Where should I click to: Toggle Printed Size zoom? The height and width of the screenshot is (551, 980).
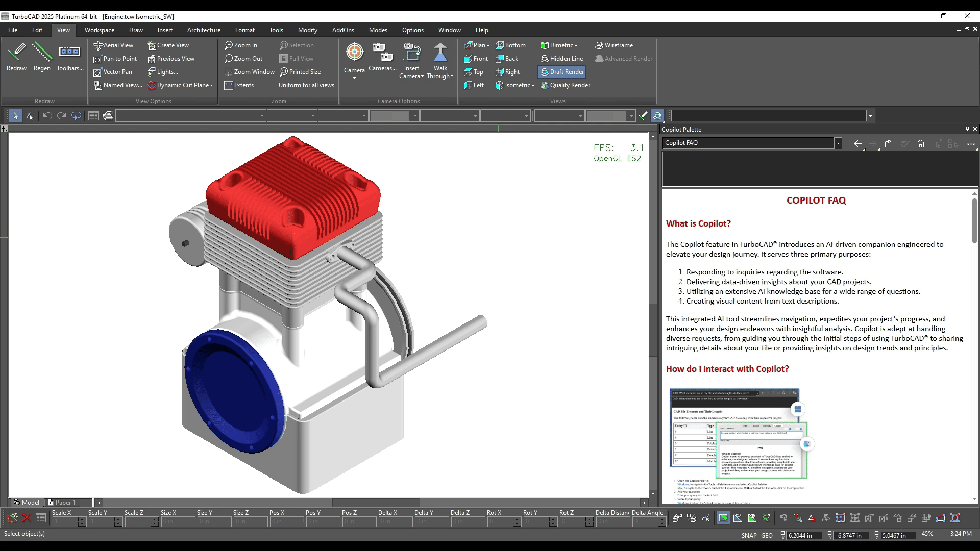coord(300,72)
